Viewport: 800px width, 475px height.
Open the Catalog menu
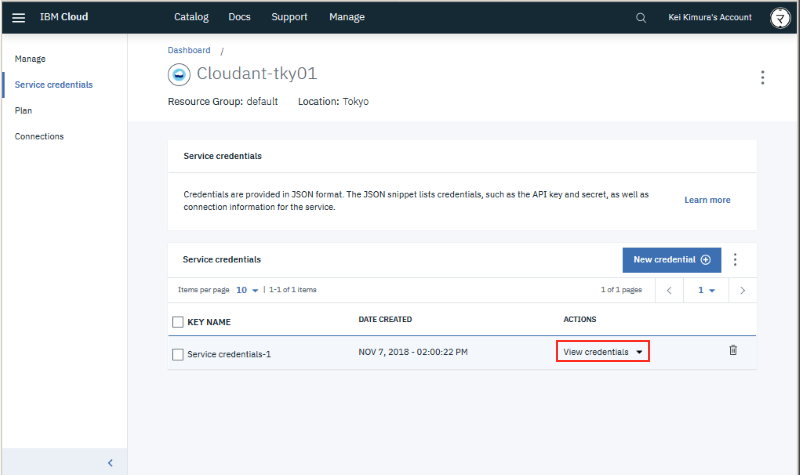(x=191, y=17)
